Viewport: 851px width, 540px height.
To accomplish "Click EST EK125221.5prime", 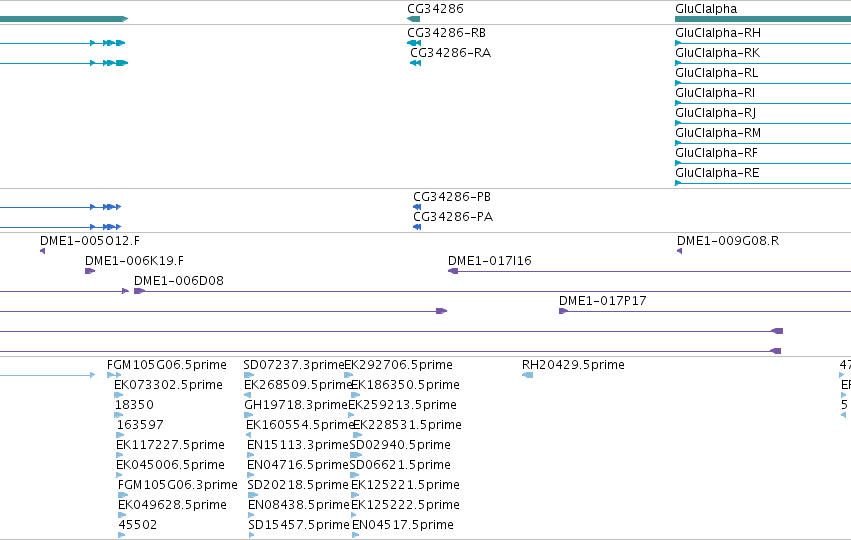I will (x=405, y=485).
